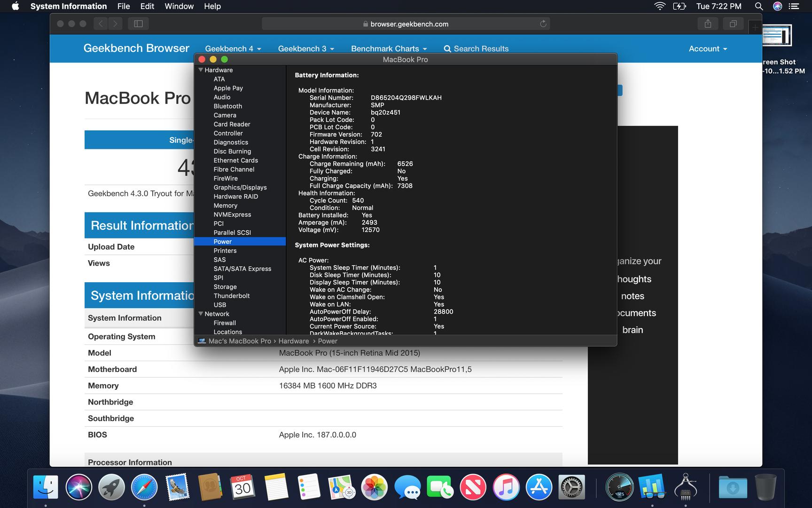Open the Benchmark Charts dropdown

(389, 48)
